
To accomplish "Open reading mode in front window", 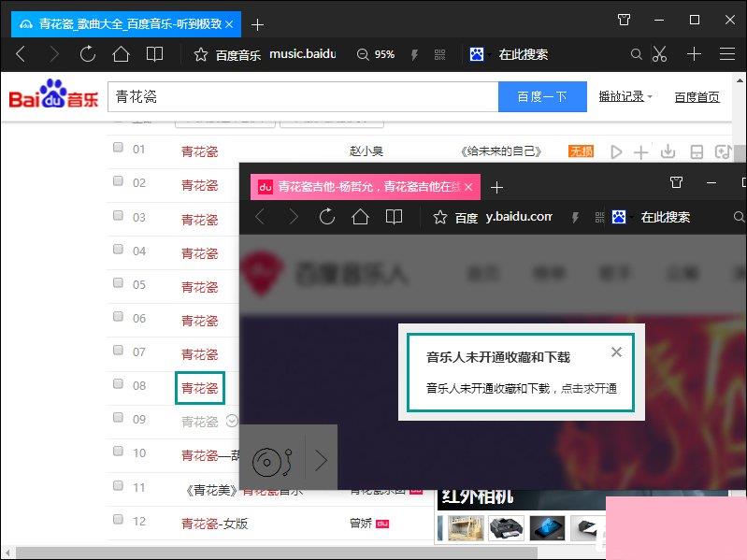I will click(394, 217).
